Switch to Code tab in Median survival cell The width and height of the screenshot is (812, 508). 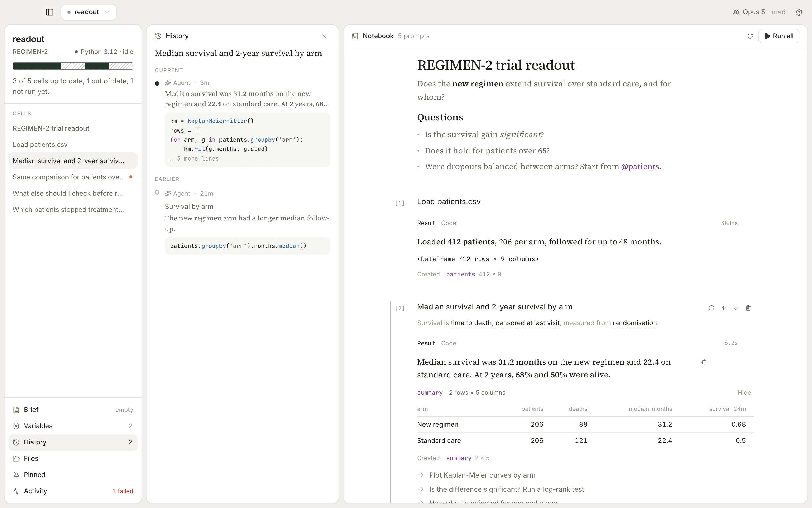448,343
